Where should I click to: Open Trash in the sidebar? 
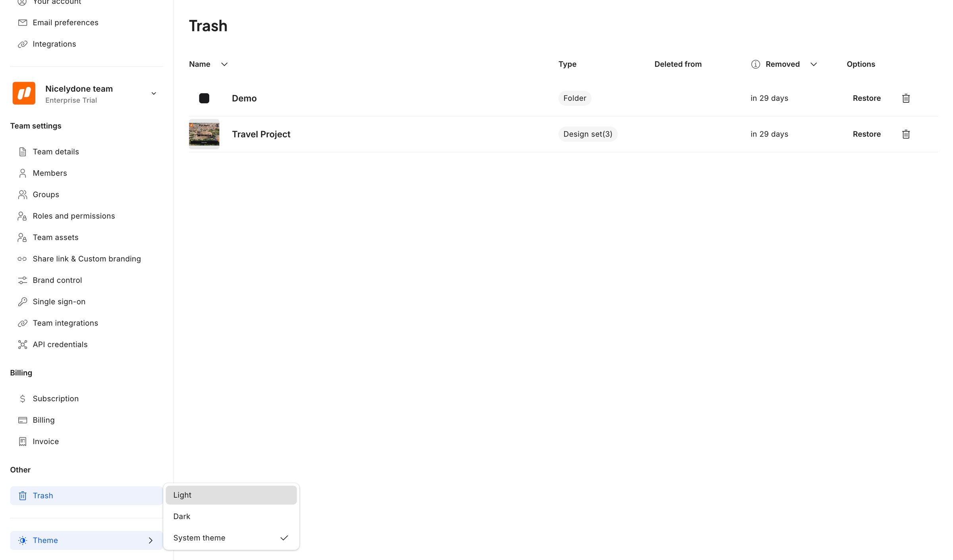[86, 496]
